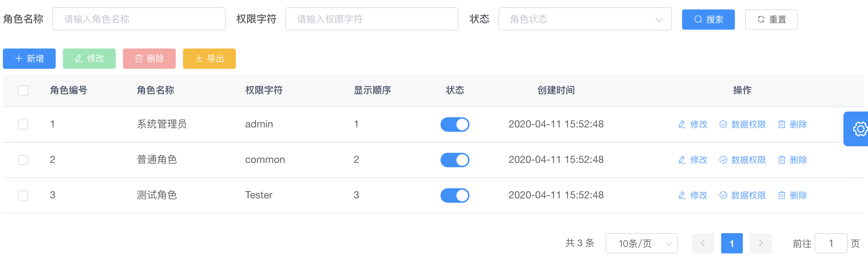Tick the checkbox for 普通角色 row
868x265 pixels.
pyautogui.click(x=23, y=160)
